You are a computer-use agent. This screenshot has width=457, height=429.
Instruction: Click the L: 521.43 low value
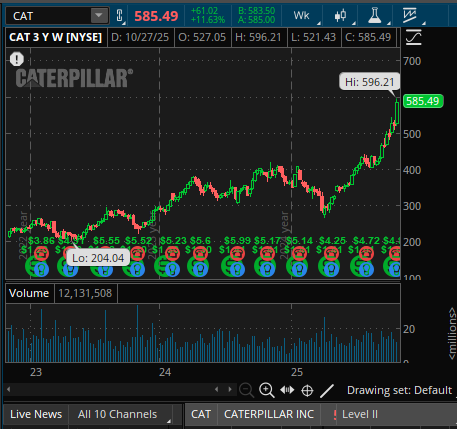313,37
